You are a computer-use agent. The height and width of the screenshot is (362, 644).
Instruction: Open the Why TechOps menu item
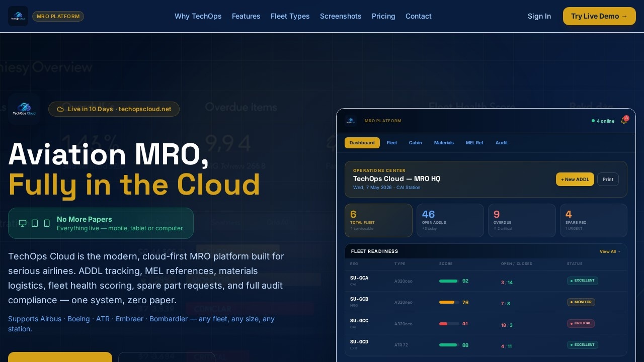[198, 16]
